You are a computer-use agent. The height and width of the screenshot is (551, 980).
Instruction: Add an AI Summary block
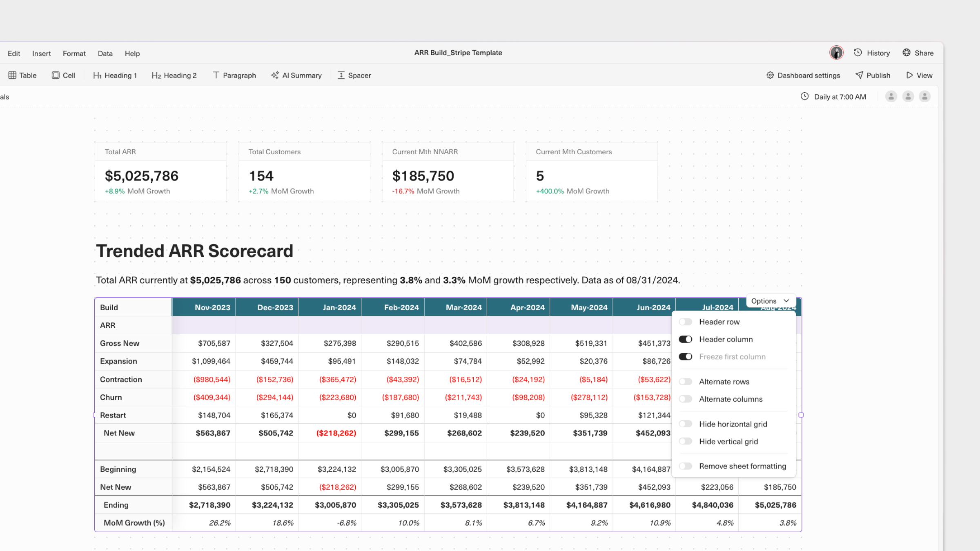tap(296, 76)
